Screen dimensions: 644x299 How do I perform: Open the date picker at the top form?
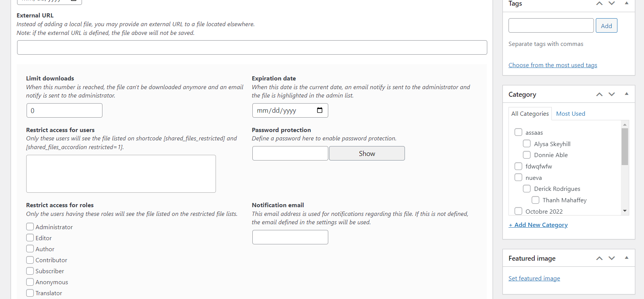pos(74,1)
